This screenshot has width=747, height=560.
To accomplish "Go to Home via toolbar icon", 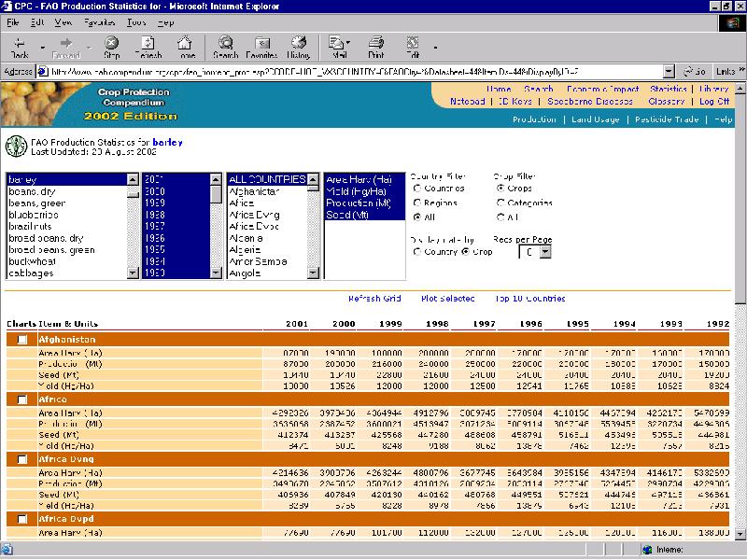I will pyautogui.click(x=185, y=43).
